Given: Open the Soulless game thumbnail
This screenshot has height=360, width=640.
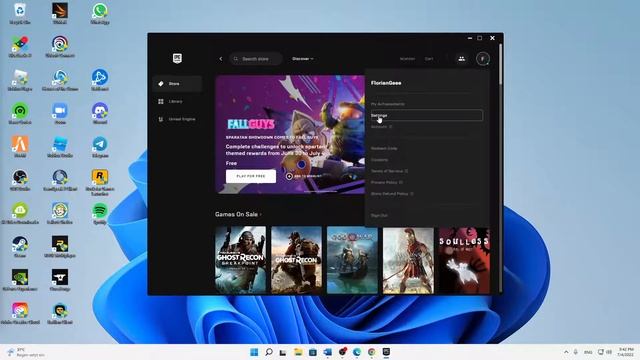Looking at the screenshot, I should point(464,260).
